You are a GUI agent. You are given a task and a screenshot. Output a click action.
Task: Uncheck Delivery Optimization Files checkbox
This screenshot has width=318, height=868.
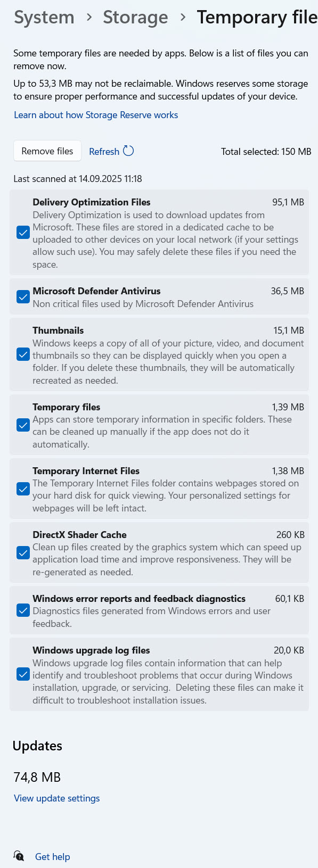pyautogui.click(x=23, y=233)
